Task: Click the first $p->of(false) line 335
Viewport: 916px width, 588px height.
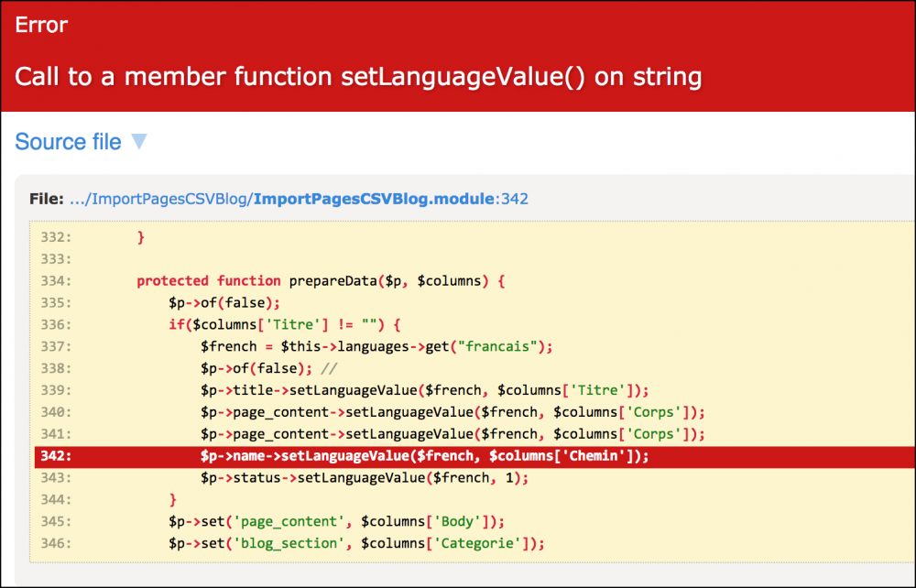Action: (x=224, y=303)
